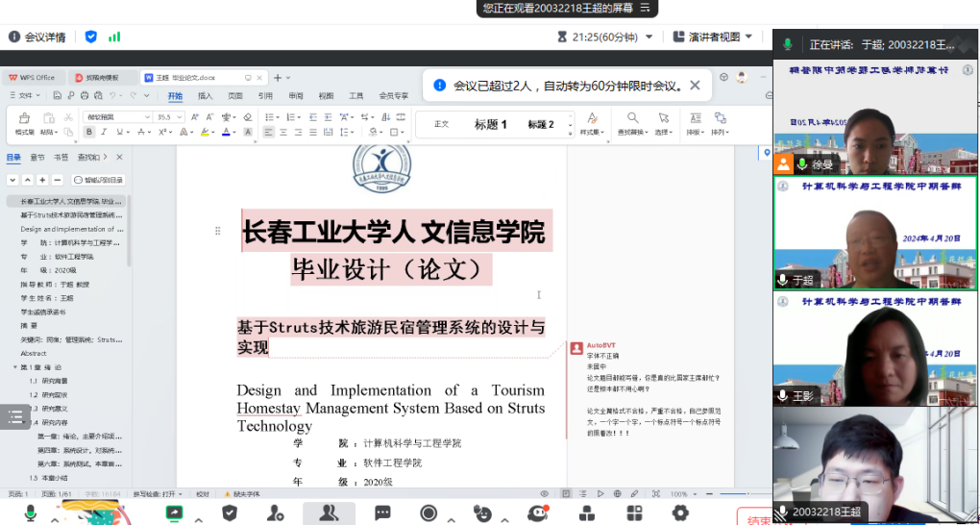Click the Format Painter brush icon
The height and width of the screenshot is (525, 980).
24,117
